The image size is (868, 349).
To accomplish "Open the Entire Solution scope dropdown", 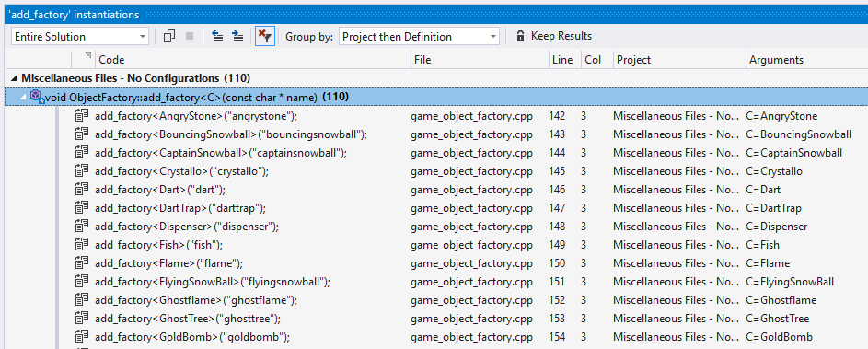I will [80, 37].
